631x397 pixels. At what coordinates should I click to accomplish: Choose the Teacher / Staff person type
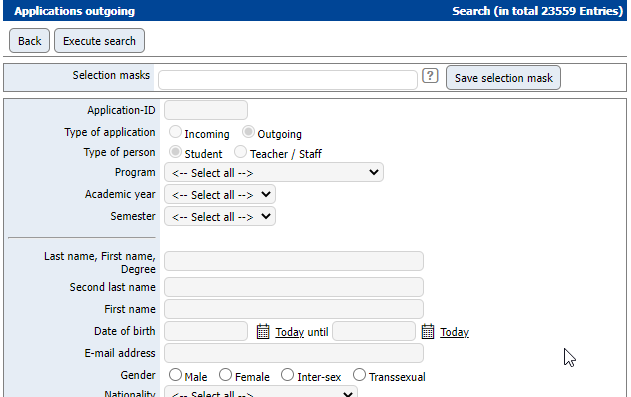[240, 152]
